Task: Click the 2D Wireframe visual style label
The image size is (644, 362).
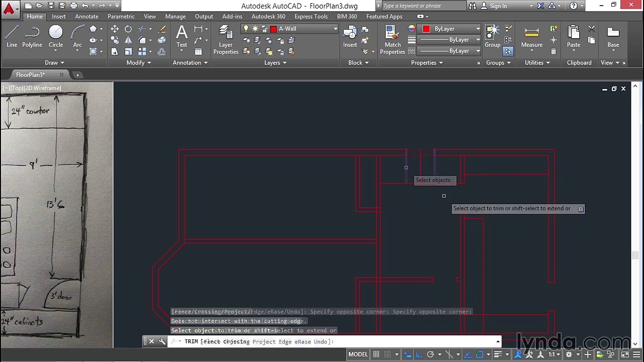Action: pyautogui.click(x=43, y=88)
